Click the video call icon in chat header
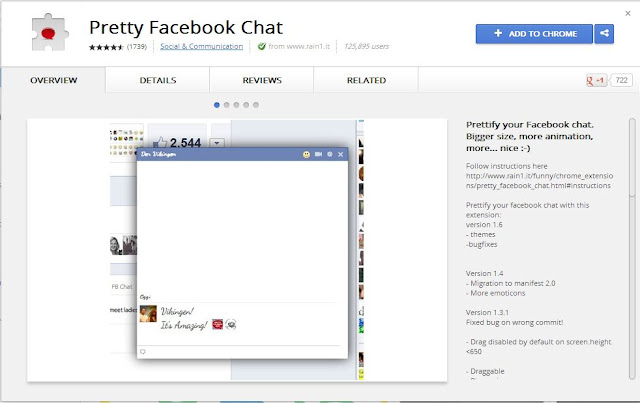Image resolution: width=640 pixels, height=403 pixels. 318,154
